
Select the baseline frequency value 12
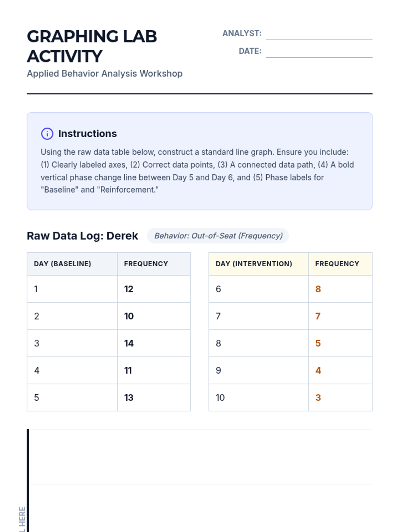[x=129, y=289]
